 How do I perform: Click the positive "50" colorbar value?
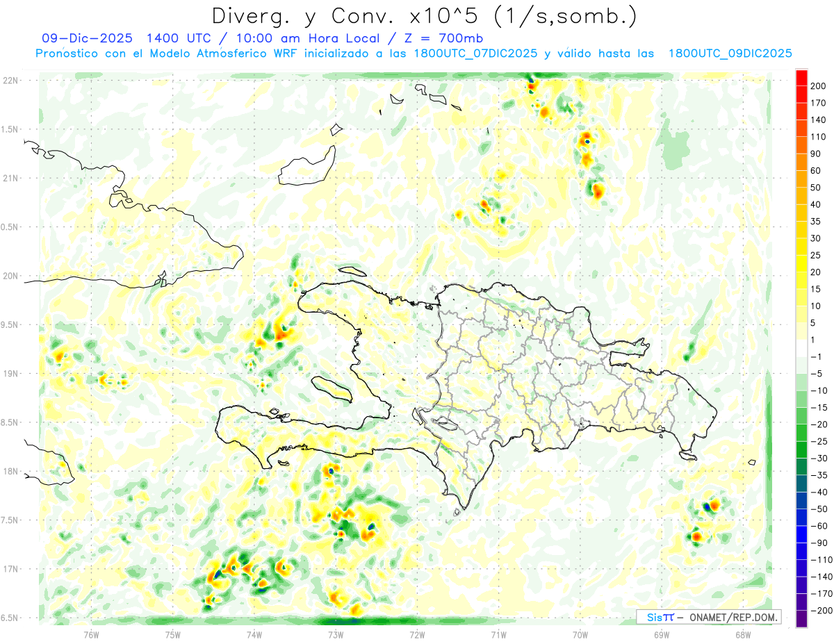point(817,187)
